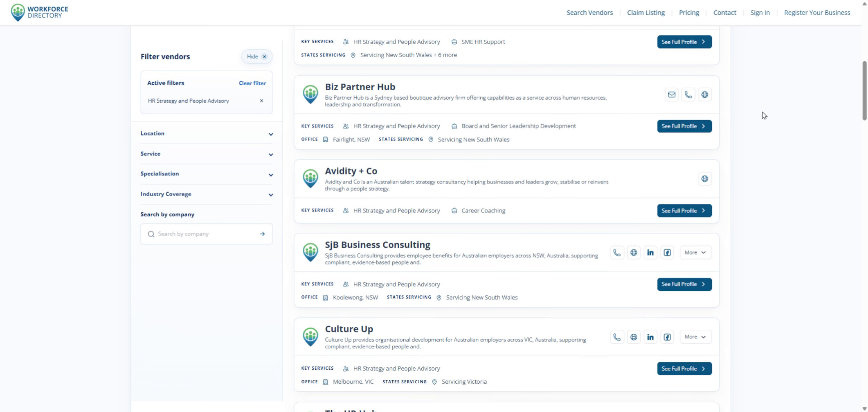Remove HR Strategy and People Advisory filter
Image resolution: width=868 pixels, height=412 pixels.
(261, 101)
